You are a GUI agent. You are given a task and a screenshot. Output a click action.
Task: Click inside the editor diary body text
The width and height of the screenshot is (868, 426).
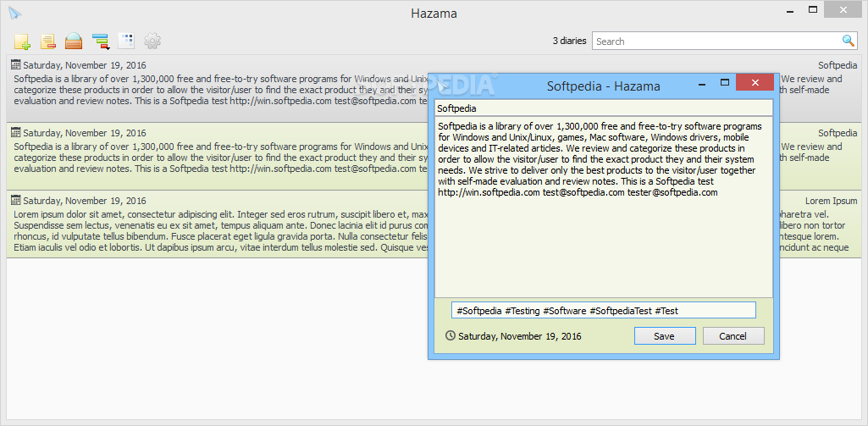[604, 207]
